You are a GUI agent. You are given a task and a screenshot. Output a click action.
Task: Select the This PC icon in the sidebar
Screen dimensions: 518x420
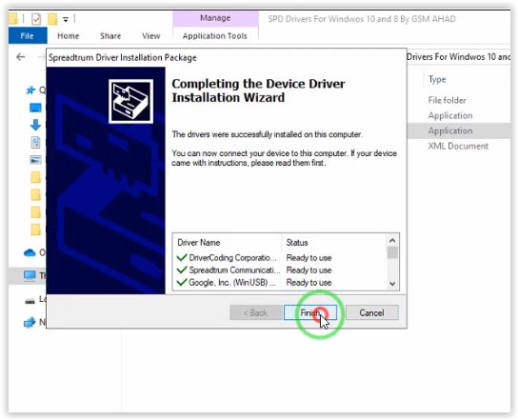pyautogui.click(x=30, y=275)
